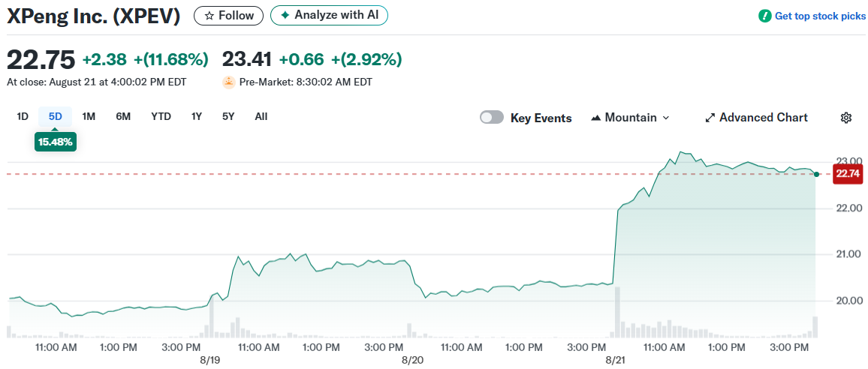Open the Advanced Chart view
Viewport: 868px width, 369px height.
pyautogui.click(x=756, y=117)
